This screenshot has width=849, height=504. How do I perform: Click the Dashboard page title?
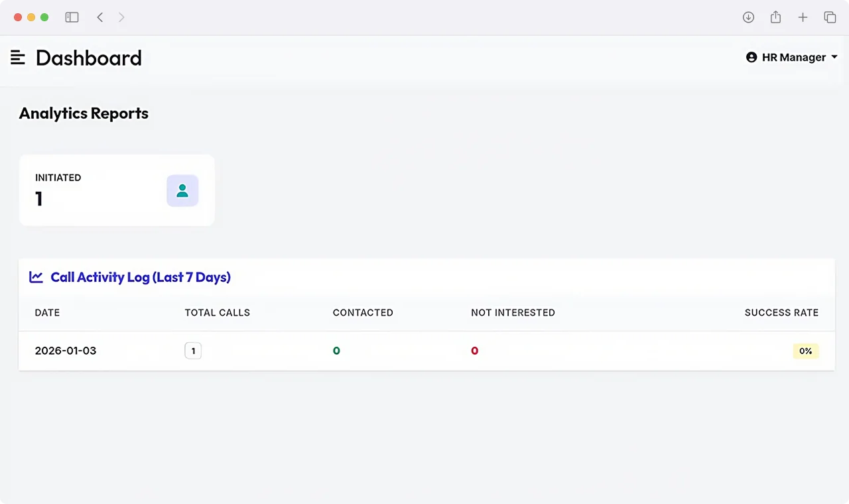click(x=89, y=58)
